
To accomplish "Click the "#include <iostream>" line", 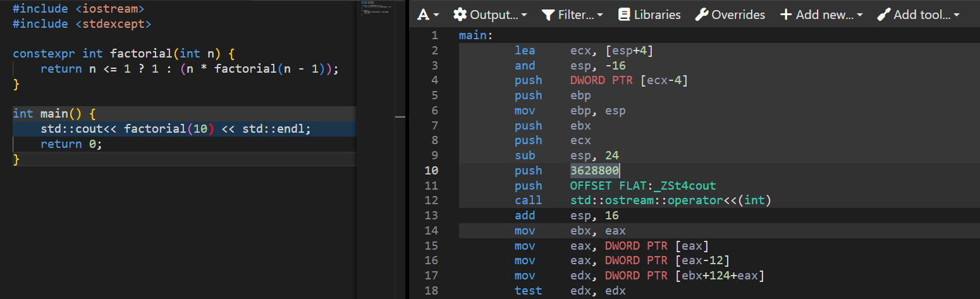I will [78, 9].
